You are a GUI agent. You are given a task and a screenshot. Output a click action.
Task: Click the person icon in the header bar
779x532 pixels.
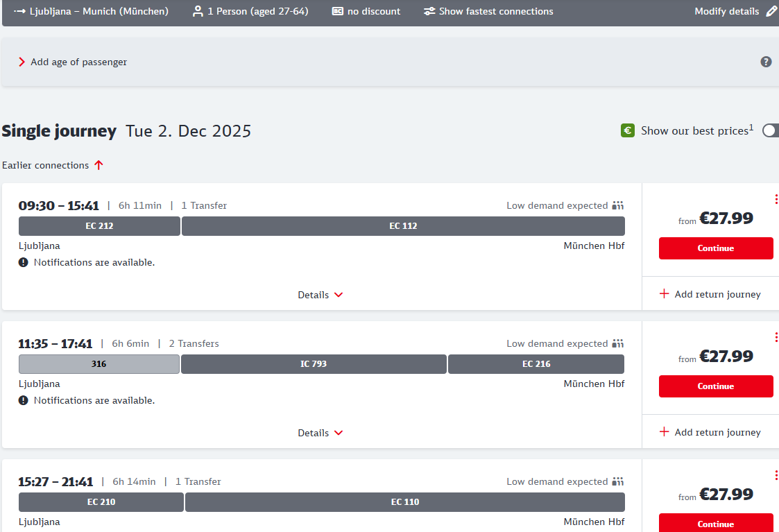198,11
